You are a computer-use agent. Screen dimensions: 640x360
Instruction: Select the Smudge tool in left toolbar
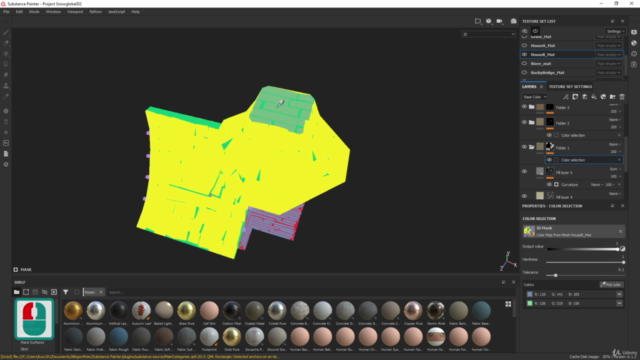(x=6, y=75)
